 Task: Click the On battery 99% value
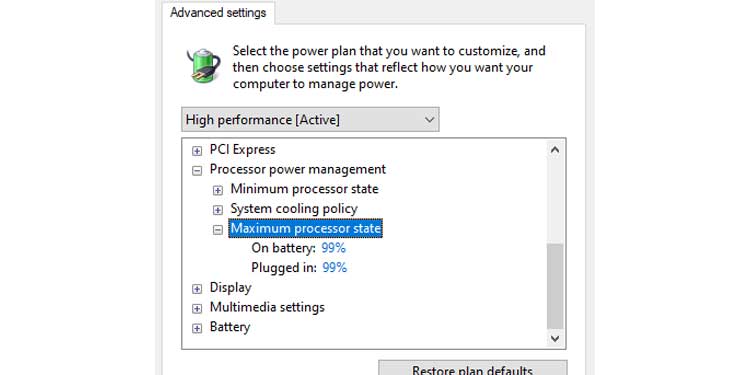click(333, 248)
